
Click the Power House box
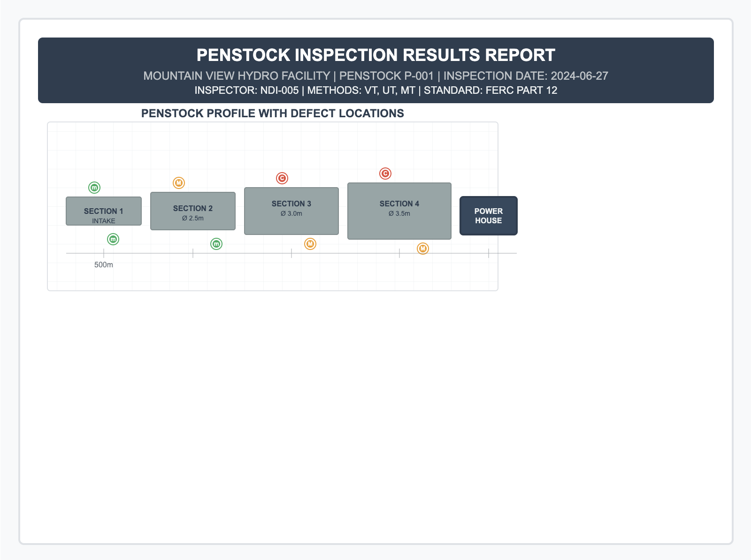click(489, 216)
